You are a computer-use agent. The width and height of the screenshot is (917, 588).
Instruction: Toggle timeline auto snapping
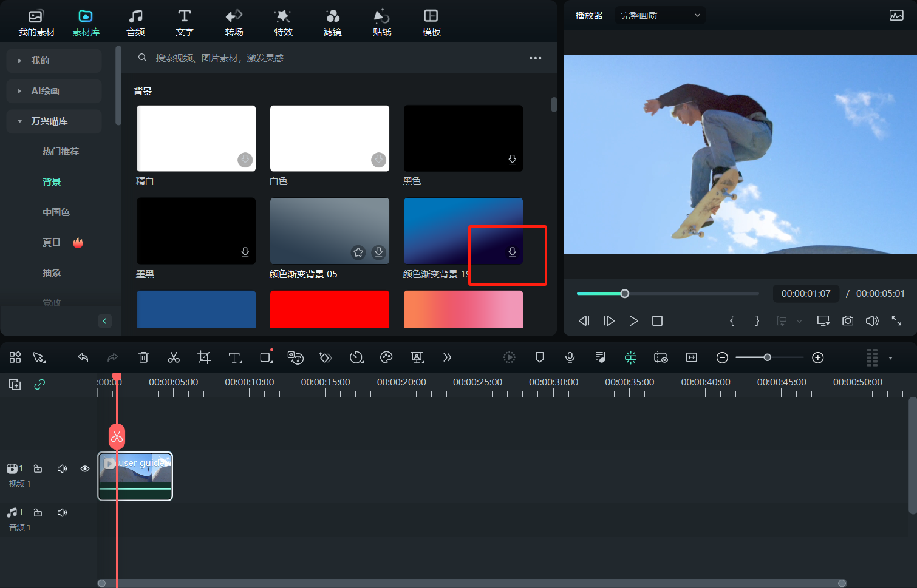(631, 358)
